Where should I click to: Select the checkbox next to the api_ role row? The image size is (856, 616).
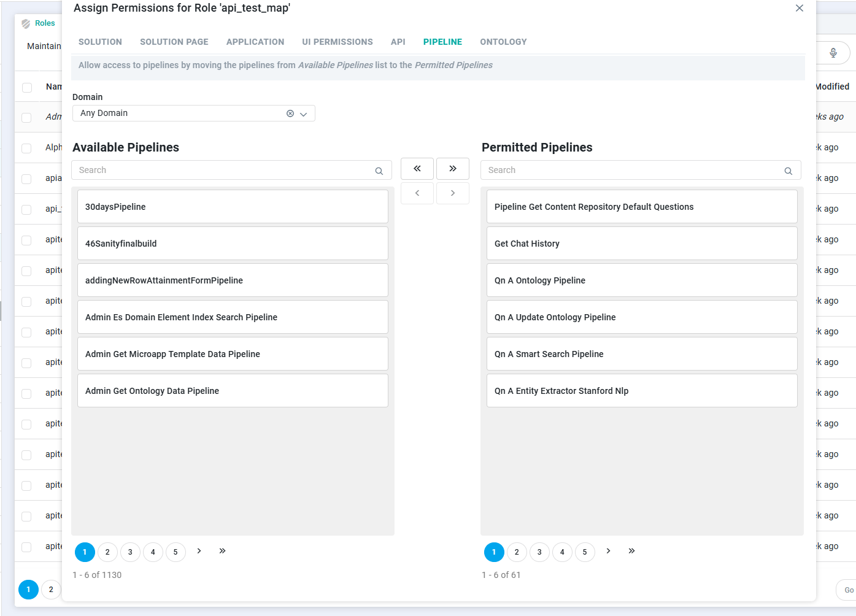26,209
